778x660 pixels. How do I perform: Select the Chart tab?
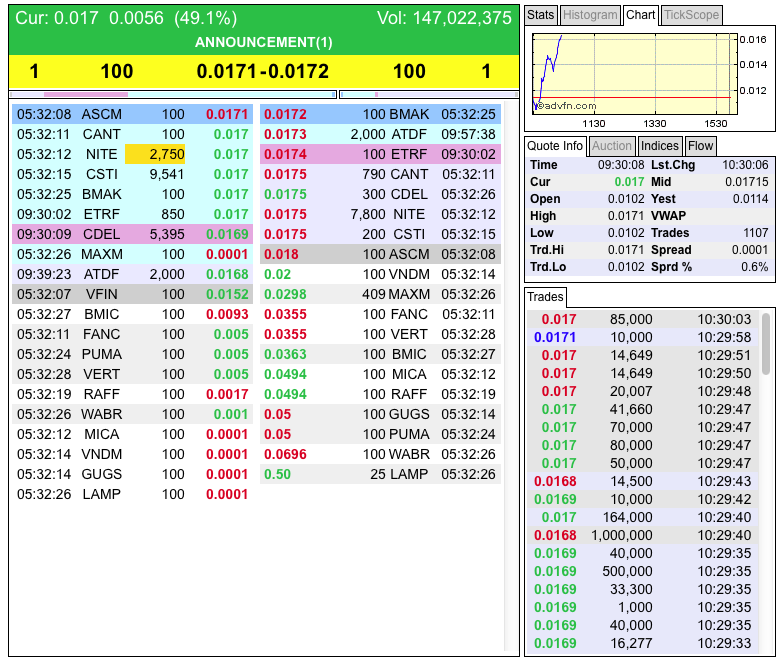point(641,15)
